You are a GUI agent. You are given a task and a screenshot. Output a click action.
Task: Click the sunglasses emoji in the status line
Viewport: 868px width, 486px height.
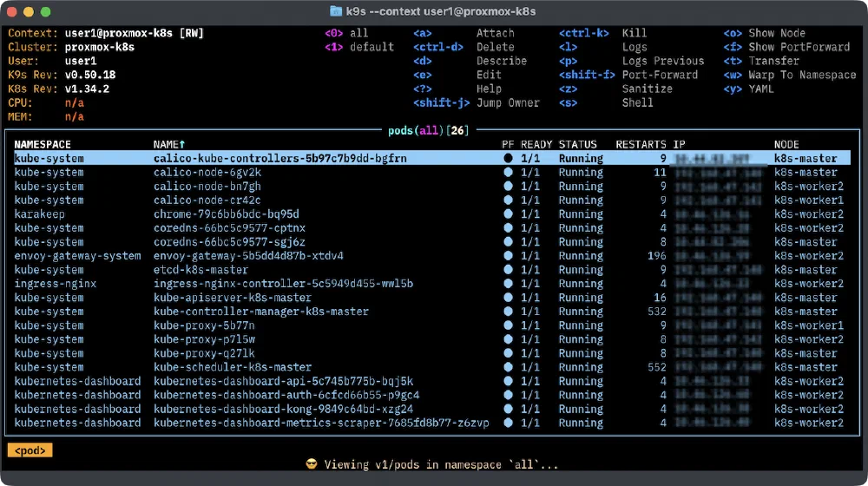point(312,464)
